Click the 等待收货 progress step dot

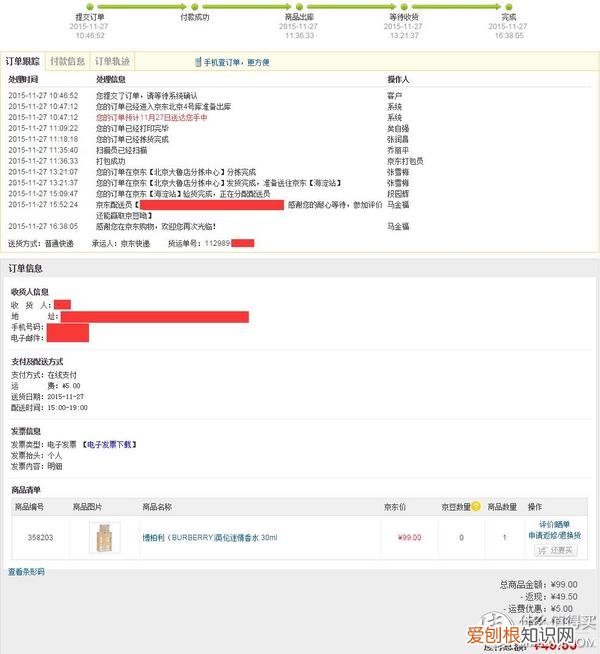(404, 7)
